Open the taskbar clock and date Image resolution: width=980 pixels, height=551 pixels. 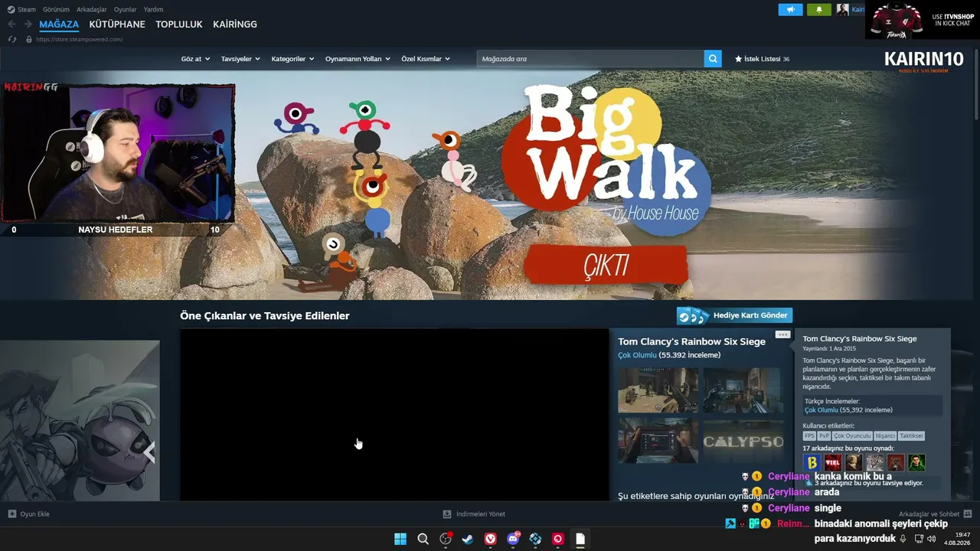pyautogui.click(x=958, y=539)
